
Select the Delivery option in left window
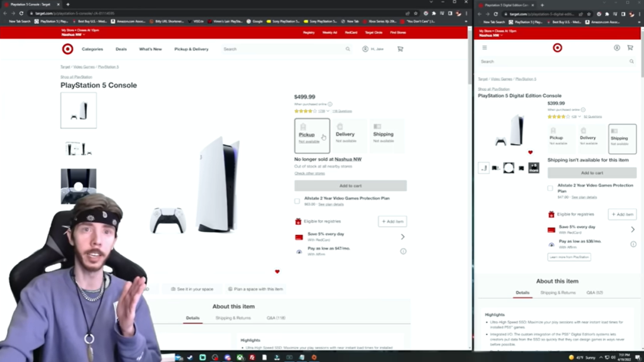tap(349, 135)
